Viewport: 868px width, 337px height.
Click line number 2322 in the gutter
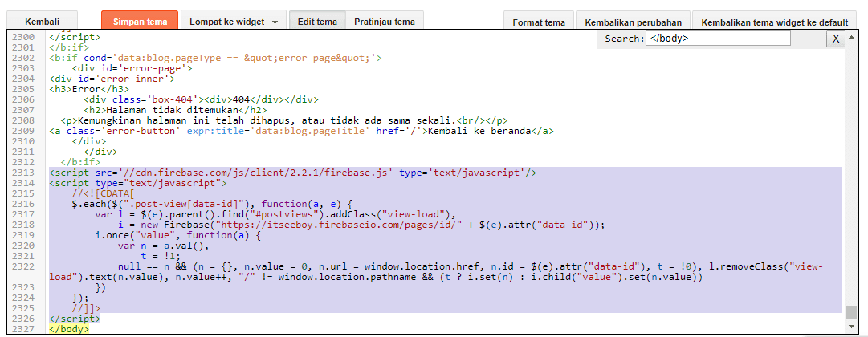click(x=22, y=266)
